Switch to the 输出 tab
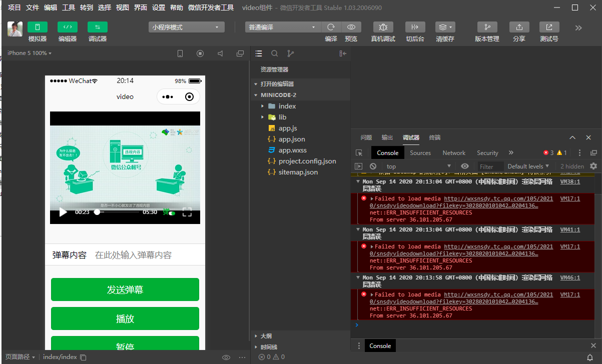The height and width of the screenshot is (364, 602). pos(387,137)
